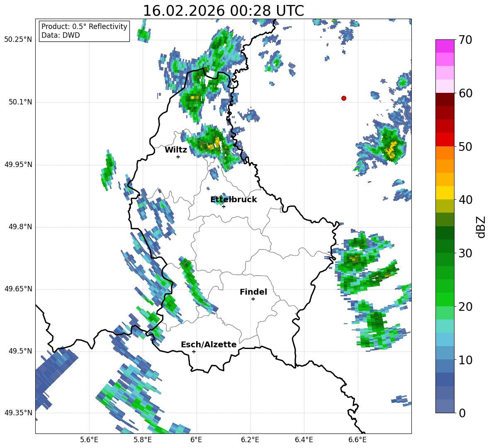Click the Ettelbruck city marker cross
491x448 pixels.
[x=224, y=206]
